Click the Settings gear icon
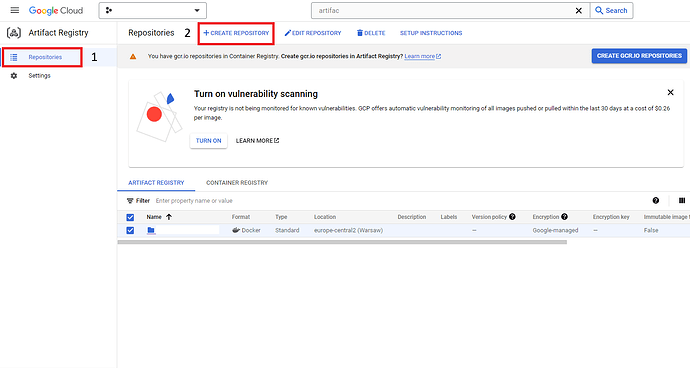The height and width of the screenshot is (368, 690). 14,76
